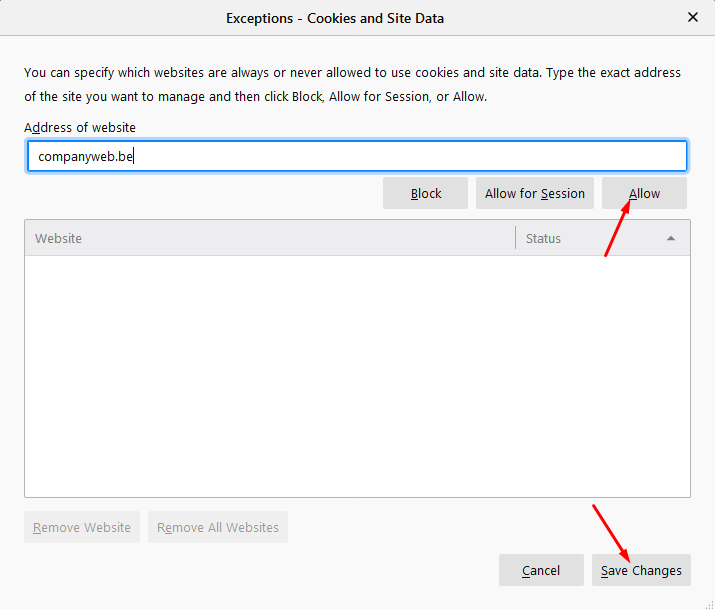Image resolution: width=715 pixels, height=609 pixels.
Task: Click inside the empty website list area
Action: point(356,375)
